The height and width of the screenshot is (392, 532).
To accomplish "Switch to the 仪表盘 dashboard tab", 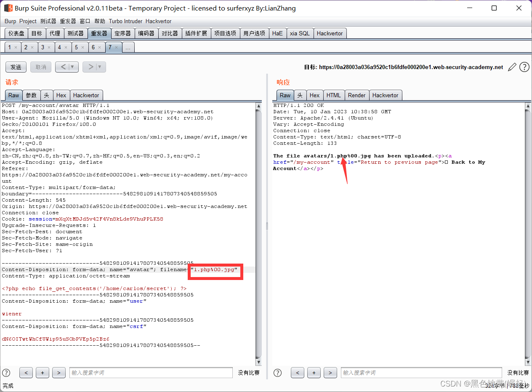I will pos(16,33).
